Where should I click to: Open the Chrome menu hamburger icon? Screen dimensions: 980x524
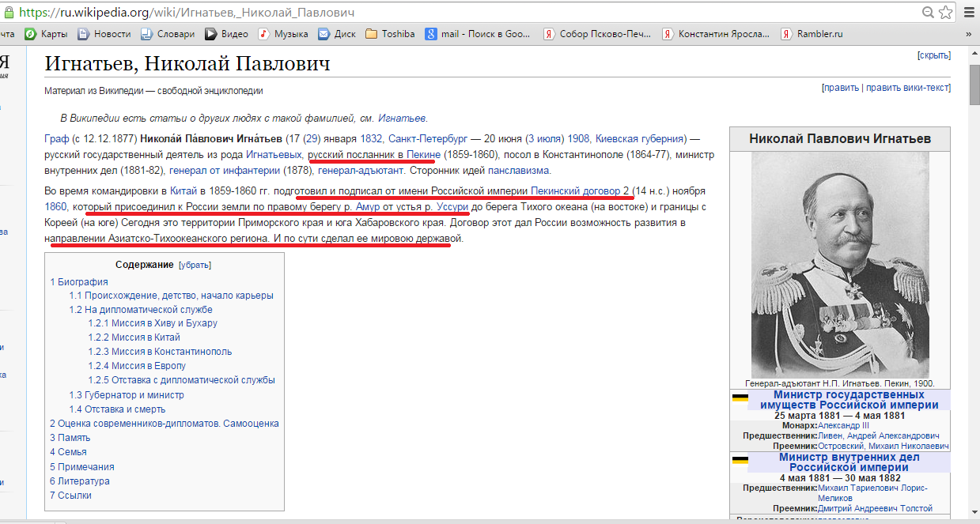pyautogui.click(x=969, y=13)
